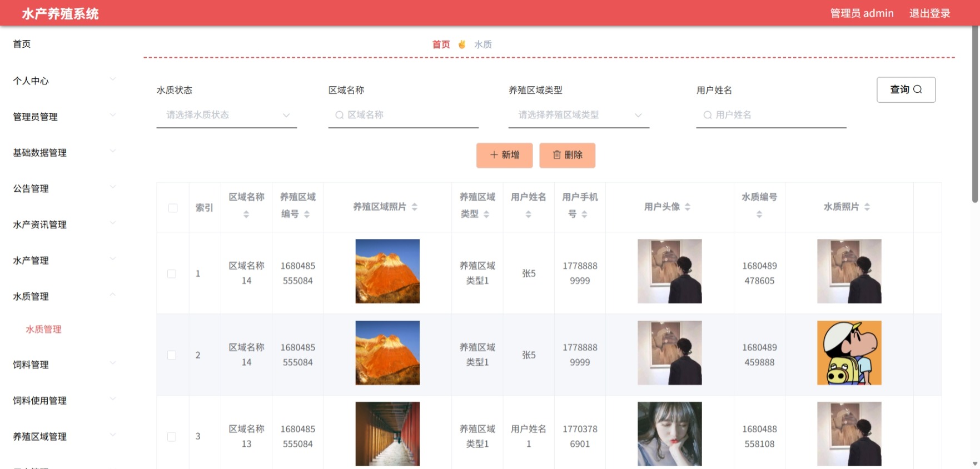Expand the 养殖区域管理 sidebar menu
Screen dimensions: 980x469
tap(65, 437)
